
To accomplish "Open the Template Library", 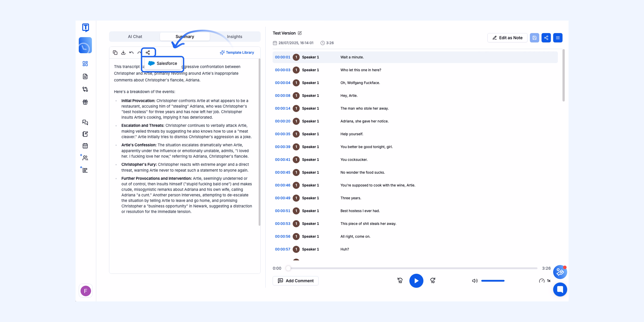I will coord(236,52).
